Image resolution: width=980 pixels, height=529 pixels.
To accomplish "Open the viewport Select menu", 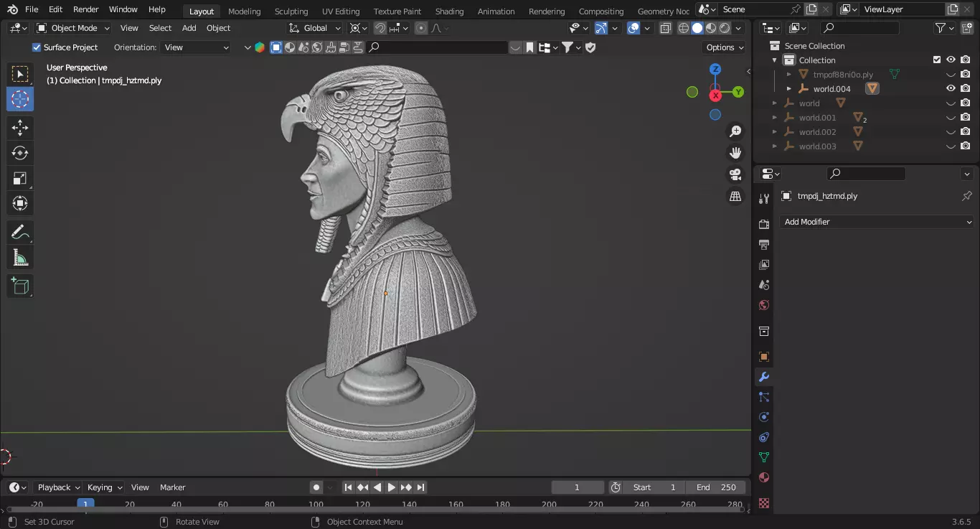I will tap(160, 28).
